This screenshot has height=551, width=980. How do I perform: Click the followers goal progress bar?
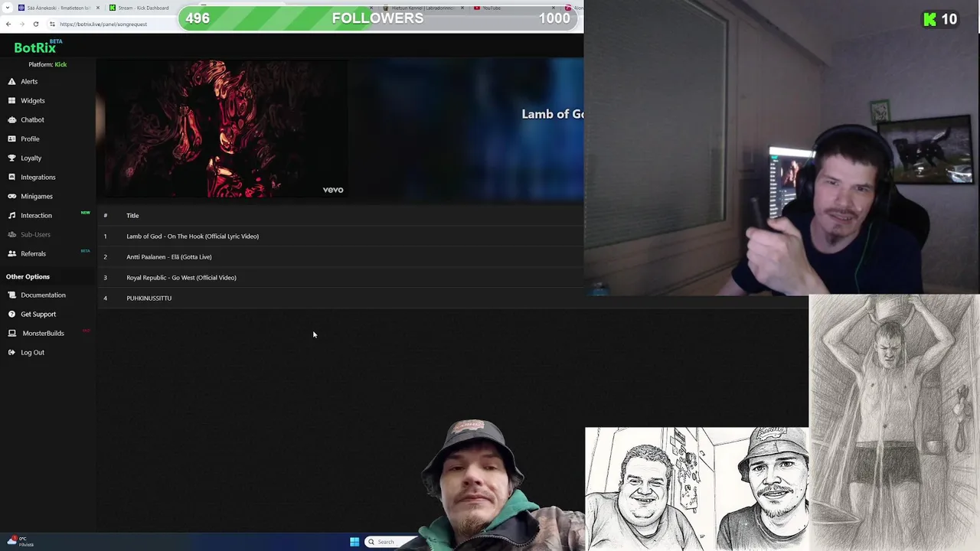click(378, 18)
